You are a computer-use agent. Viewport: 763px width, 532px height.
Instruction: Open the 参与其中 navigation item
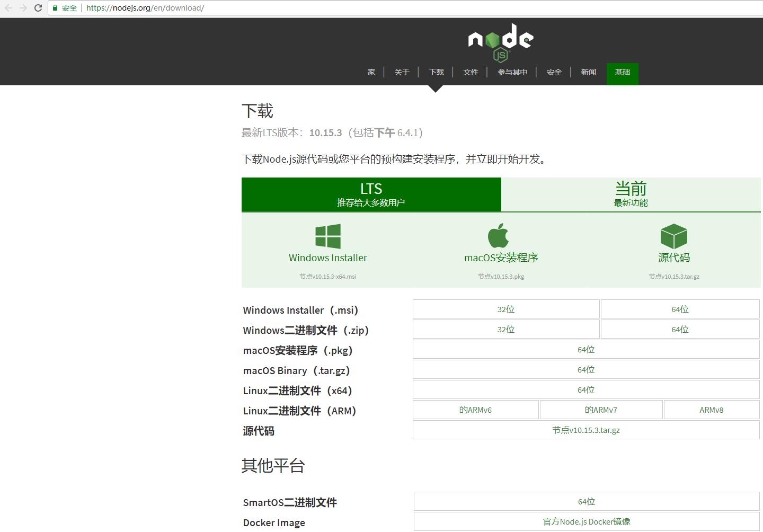512,72
